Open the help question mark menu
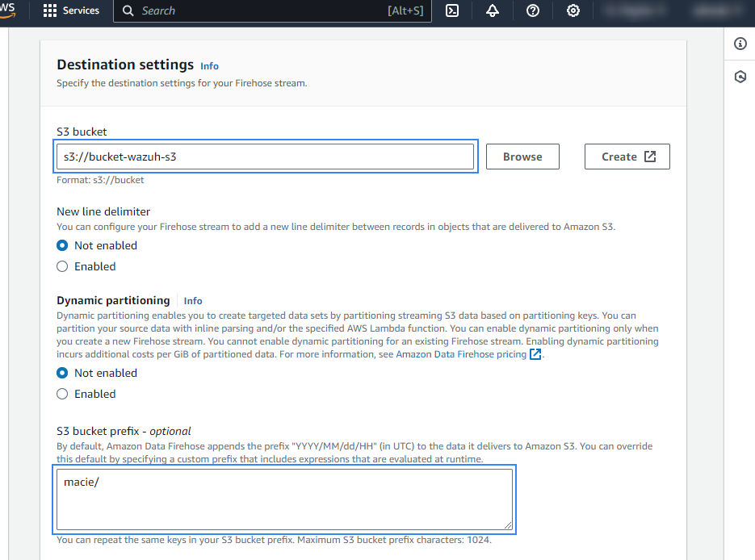 pyautogui.click(x=533, y=11)
